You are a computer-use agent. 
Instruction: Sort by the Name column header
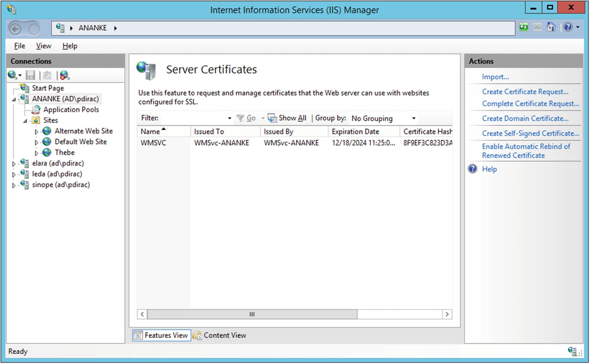point(164,132)
